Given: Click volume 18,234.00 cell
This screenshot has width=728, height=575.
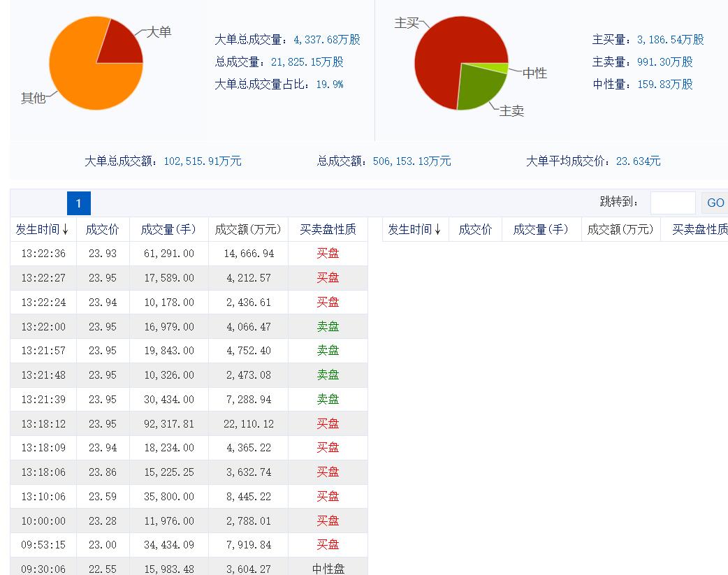Looking at the screenshot, I should point(169,448).
